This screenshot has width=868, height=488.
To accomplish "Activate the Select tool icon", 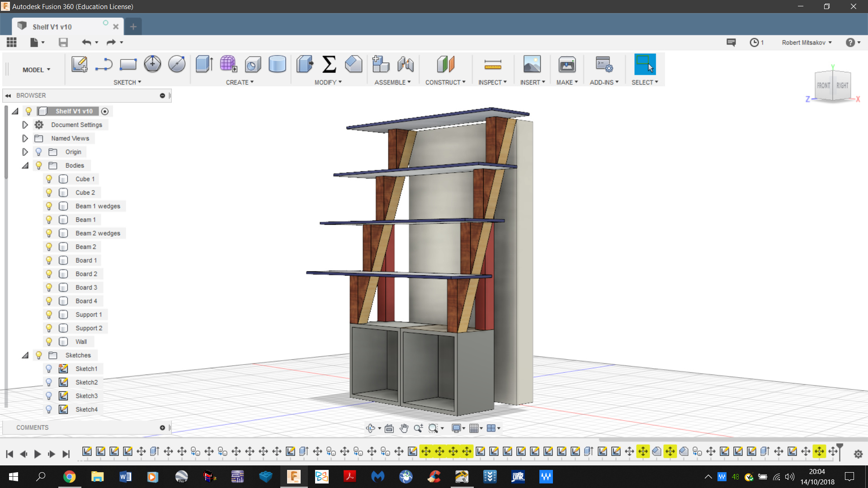I will point(645,64).
